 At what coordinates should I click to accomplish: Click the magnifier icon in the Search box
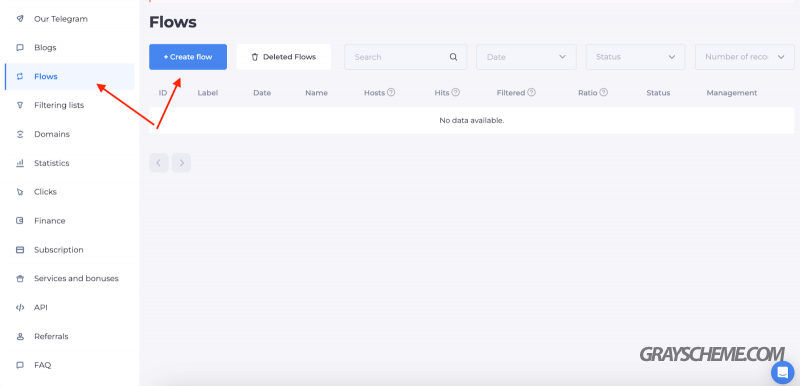coord(453,57)
